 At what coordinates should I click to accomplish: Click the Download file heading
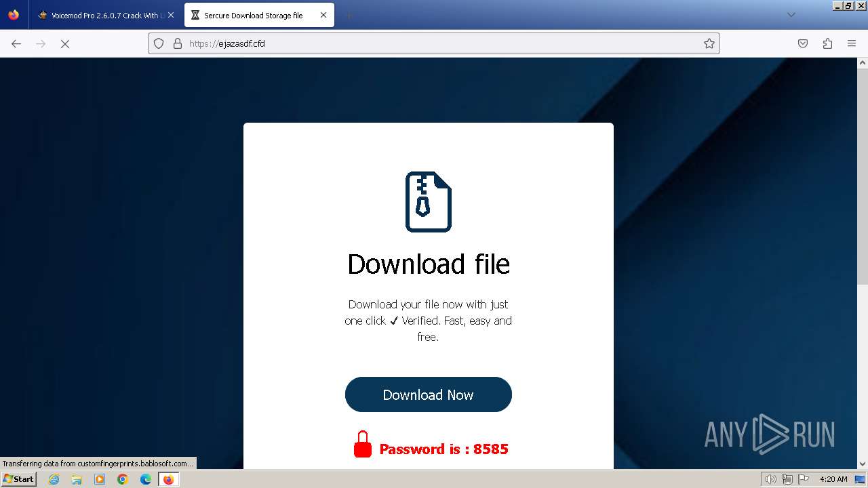pos(429,264)
